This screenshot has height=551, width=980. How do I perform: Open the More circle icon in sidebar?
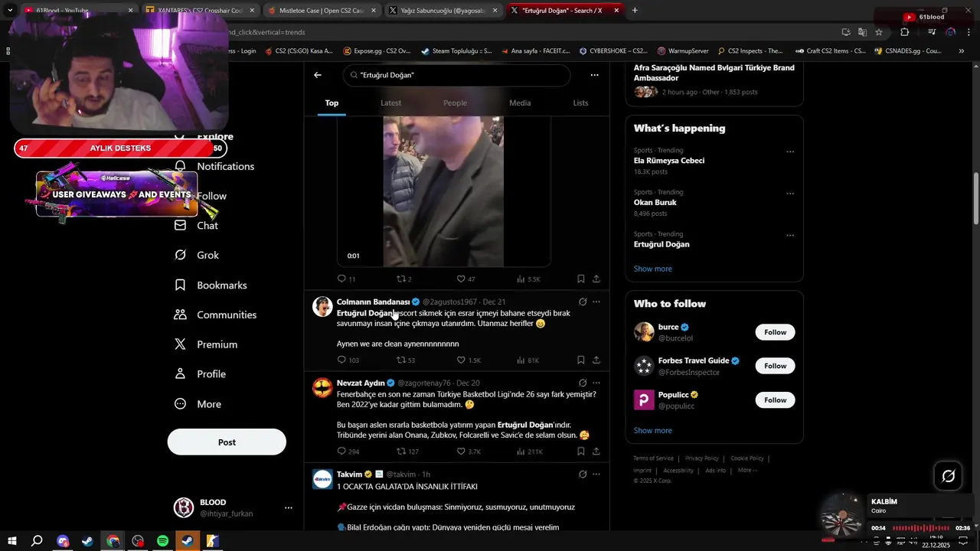(x=181, y=403)
